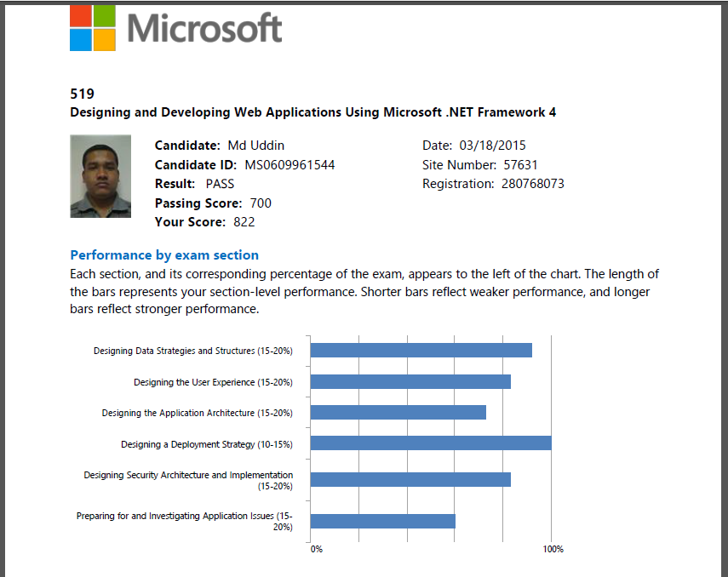The height and width of the screenshot is (577, 728).
Task: Select Candidate ID MS0609961544
Action: click(289, 165)
